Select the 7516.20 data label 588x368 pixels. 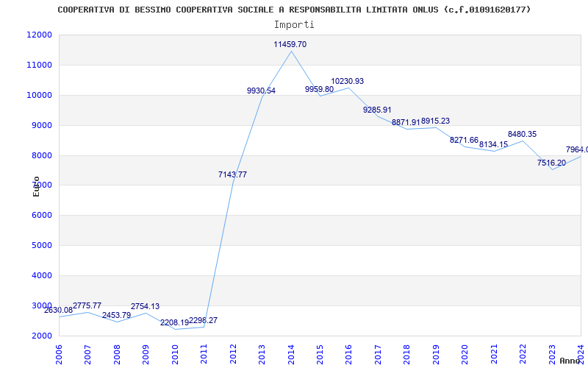coord(551,163)
